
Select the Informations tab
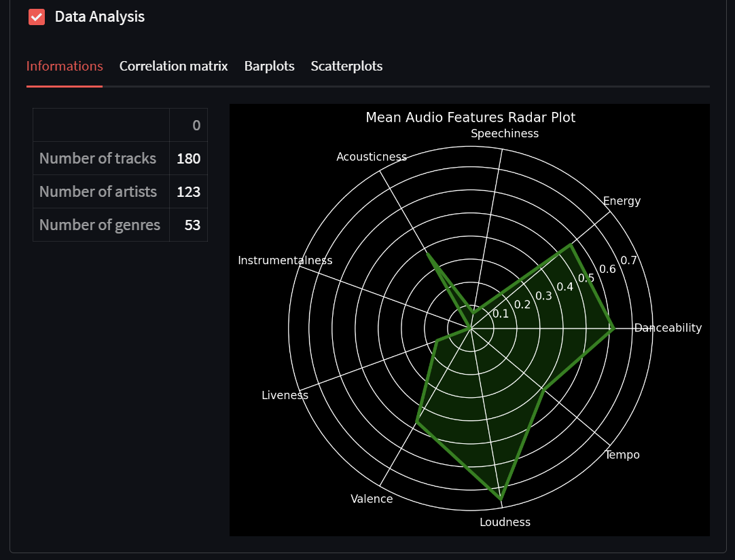(65, 66)
